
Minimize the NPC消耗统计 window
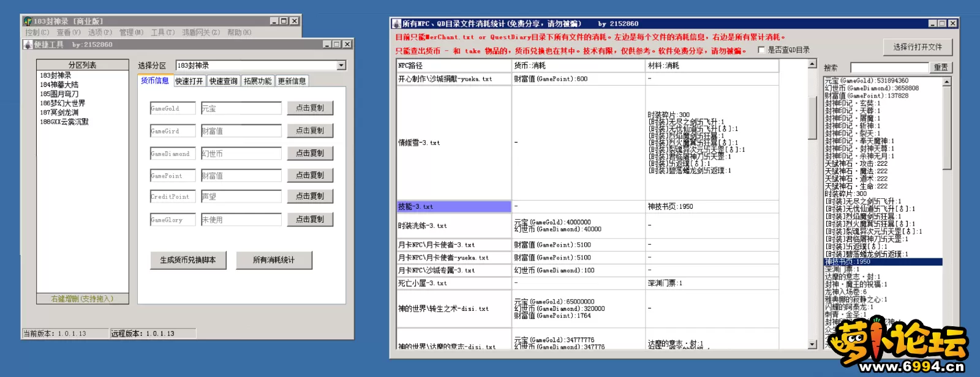tap(932, 24)
